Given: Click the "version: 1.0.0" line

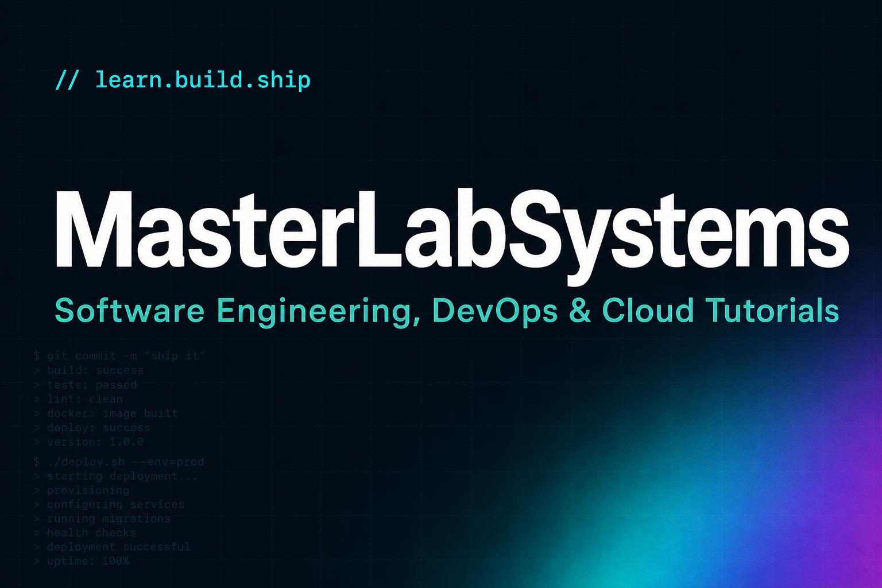Looking at the screenshot, I should [88, 442].
